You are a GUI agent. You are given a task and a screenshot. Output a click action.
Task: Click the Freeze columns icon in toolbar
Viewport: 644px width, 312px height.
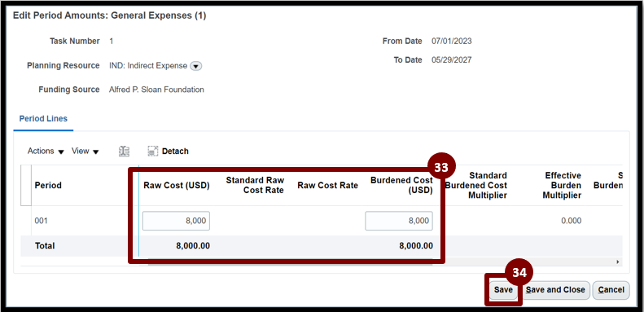coord(124,152)
